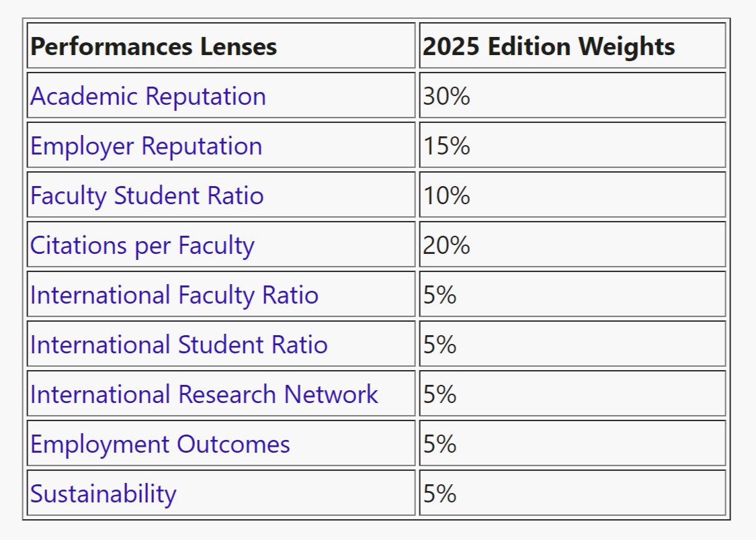Image resolution: width=756 pixels, height=540 pixels.
Task: Select the 2025 Edition Weights header
Action: pyautogui.click(x=548, y=46)
